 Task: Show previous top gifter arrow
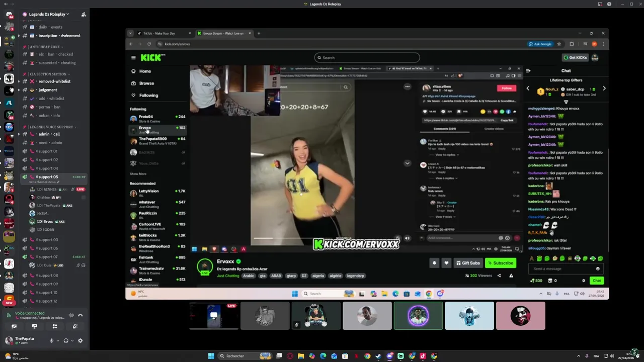pyautogui.click(x=528, y=88)
